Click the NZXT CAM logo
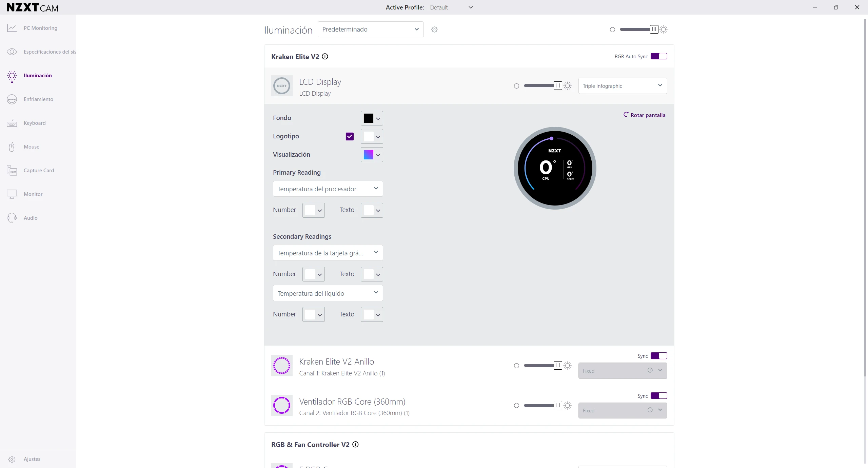868x468 pixels. point(33,7)
